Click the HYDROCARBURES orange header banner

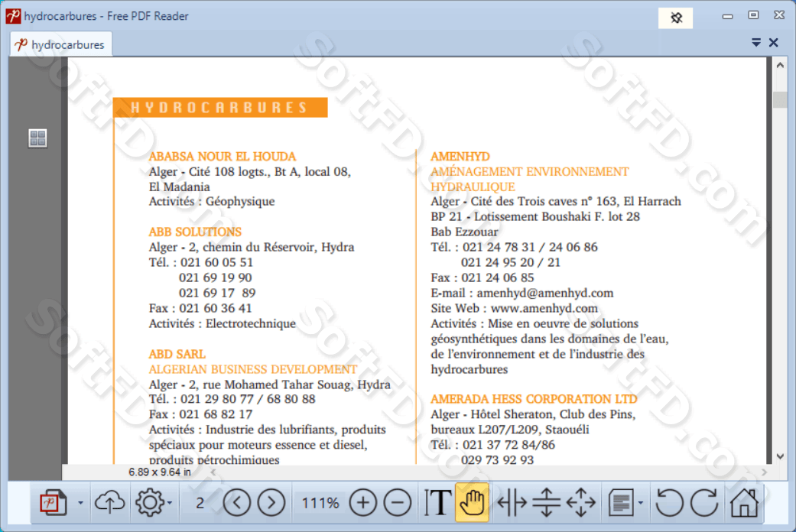point(220,108)
